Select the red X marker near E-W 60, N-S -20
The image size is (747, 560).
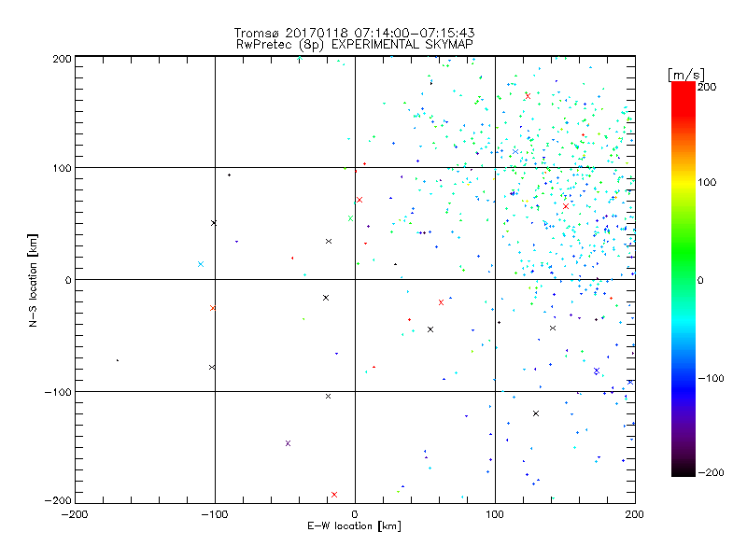(441, 302)
